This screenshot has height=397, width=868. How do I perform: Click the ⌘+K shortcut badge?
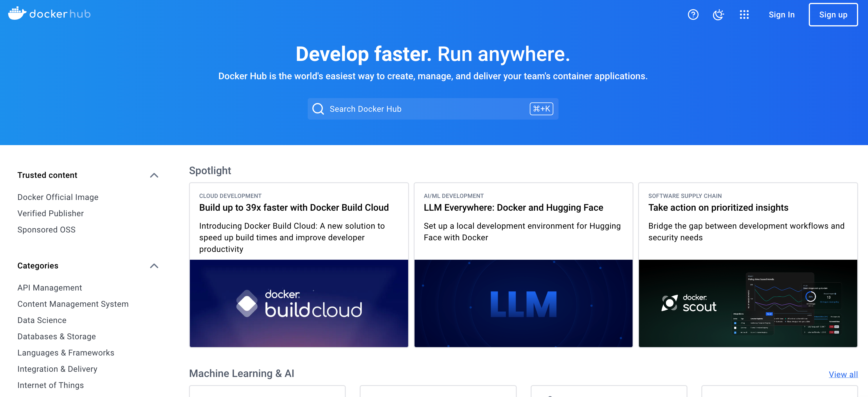click(x=541, y=109)
